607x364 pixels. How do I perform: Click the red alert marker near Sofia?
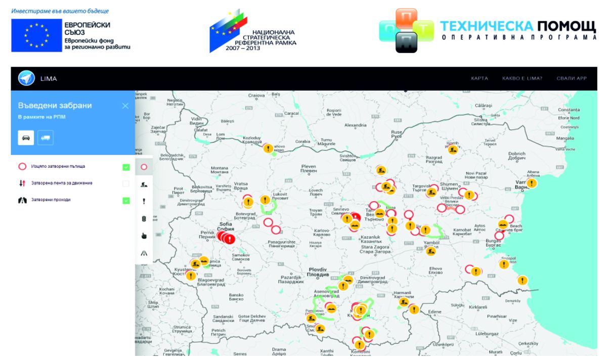[230, 239]
